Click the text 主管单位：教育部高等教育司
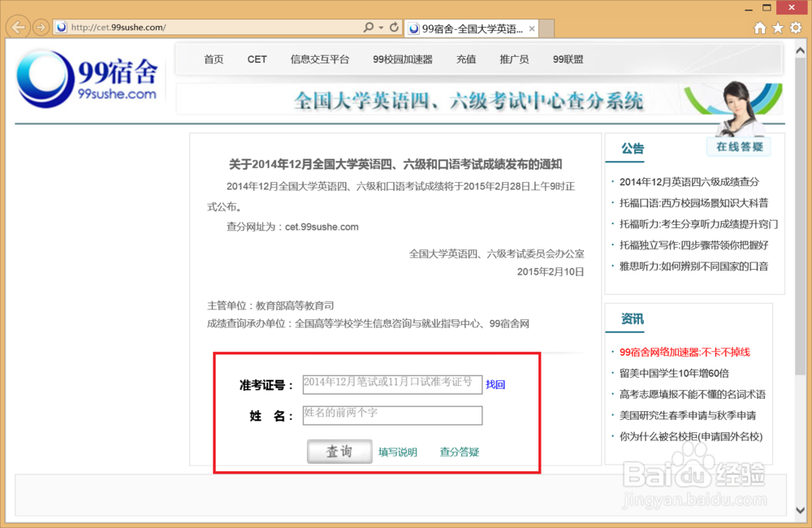The width and height of the screenshot is (812, 528). (x=270, y=305)
